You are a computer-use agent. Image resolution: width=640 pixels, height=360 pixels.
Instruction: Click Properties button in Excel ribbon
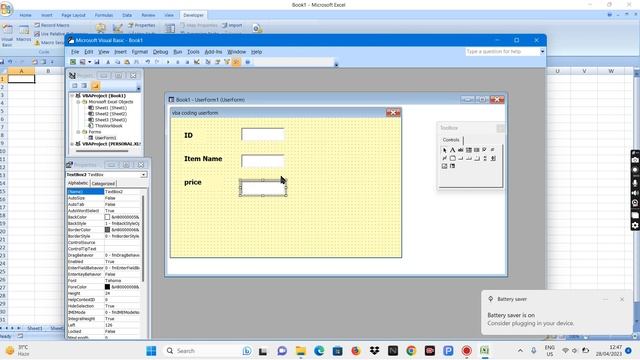[x=142, y=25]
